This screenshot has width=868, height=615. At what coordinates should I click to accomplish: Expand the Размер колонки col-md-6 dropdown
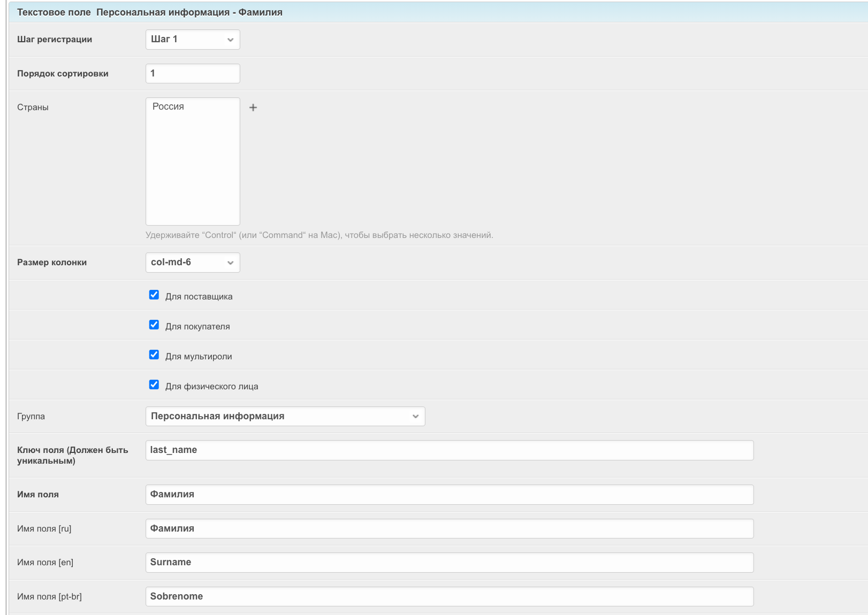(193, 263)
